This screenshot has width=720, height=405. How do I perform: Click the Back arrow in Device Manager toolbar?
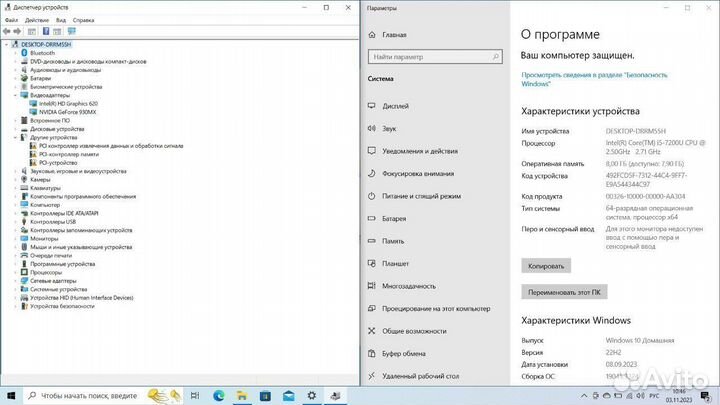pos(7,32)
